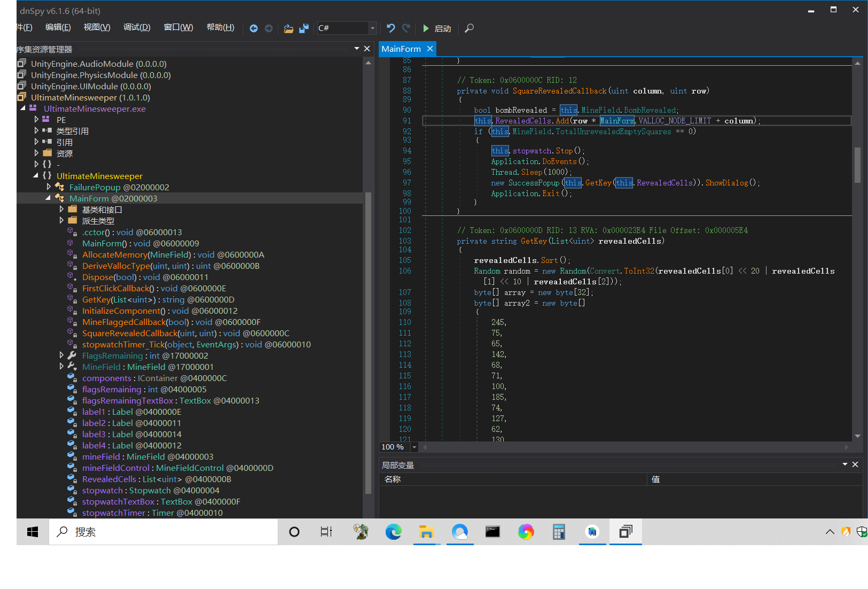Click the navigate back arrow icon

[x=254, y=28]
